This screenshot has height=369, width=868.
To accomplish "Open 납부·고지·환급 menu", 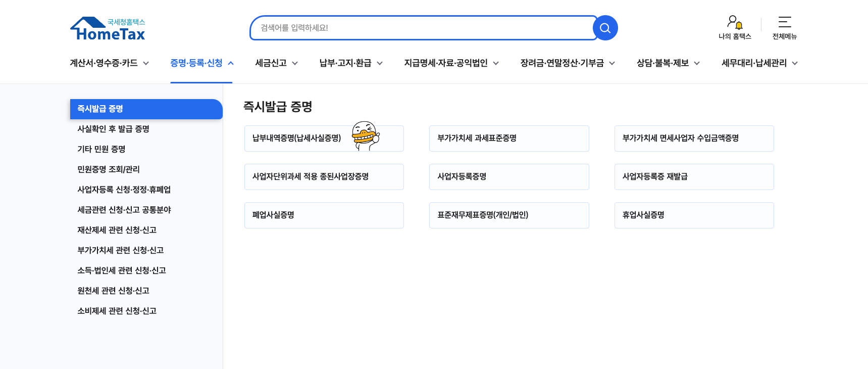I will [345, 63].
